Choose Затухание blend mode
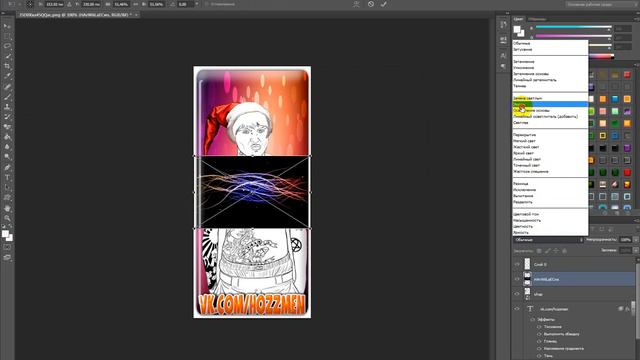Screen dimensions: 640x360 [523, 49]
